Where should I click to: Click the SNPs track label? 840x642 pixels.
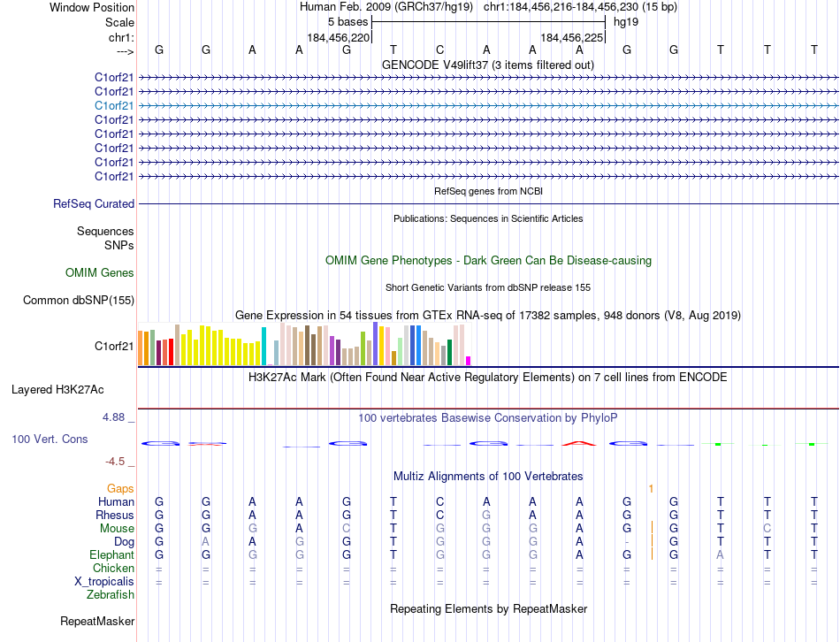[119, 245]
